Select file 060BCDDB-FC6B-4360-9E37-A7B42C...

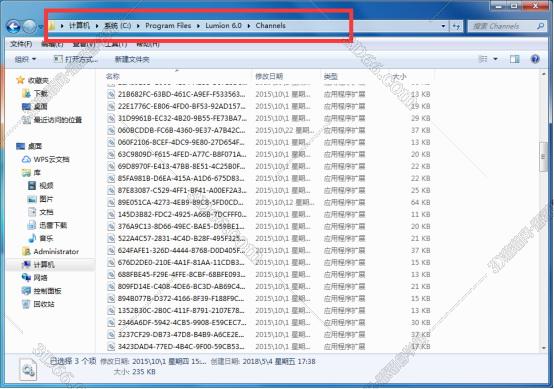[x=181, y=130]
